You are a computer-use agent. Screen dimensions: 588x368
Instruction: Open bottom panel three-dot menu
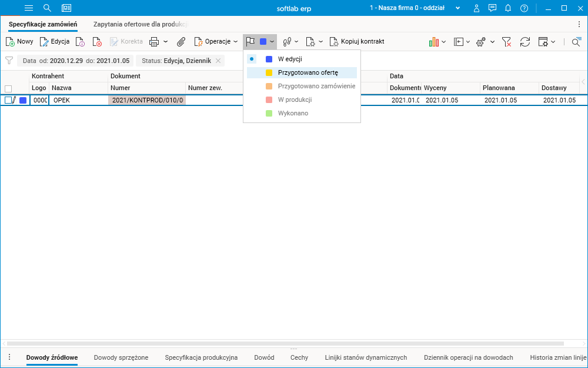click(9, 357)
